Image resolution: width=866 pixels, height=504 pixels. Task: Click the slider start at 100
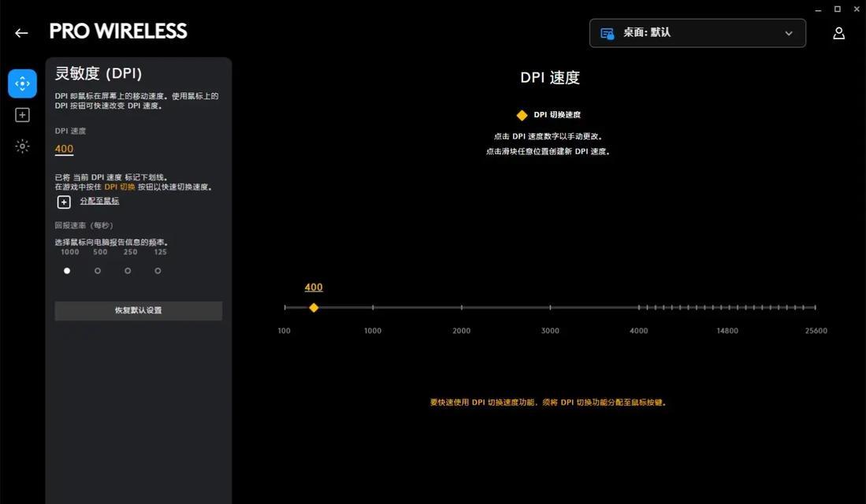285,307
